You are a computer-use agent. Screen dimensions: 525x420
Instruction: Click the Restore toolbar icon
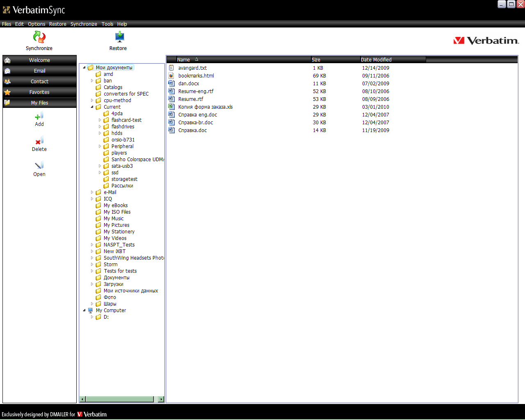point(119,37)
